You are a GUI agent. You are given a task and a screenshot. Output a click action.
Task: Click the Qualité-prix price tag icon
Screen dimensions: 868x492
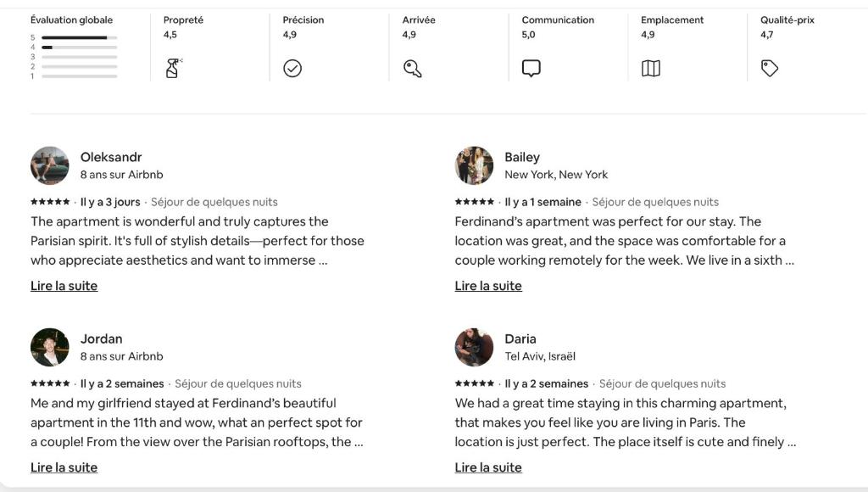click(x=770, y=68)
